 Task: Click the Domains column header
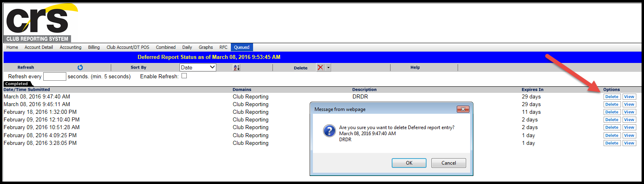point(242,90)
